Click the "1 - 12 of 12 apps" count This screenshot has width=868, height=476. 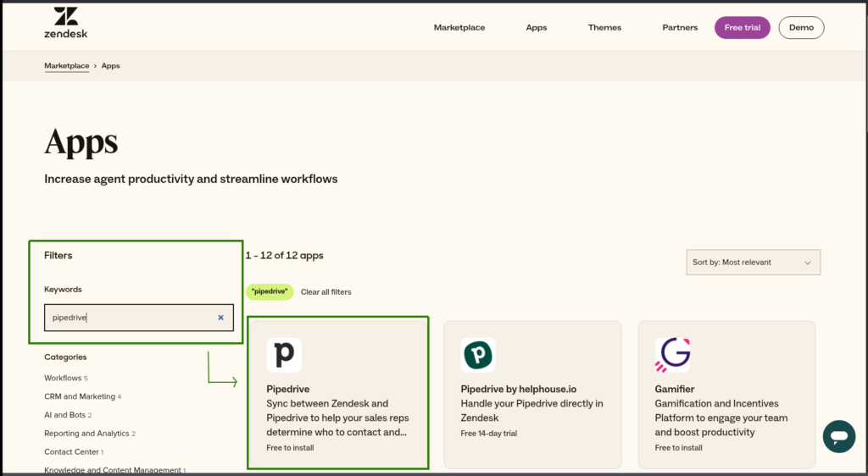[x=285, y=256]
